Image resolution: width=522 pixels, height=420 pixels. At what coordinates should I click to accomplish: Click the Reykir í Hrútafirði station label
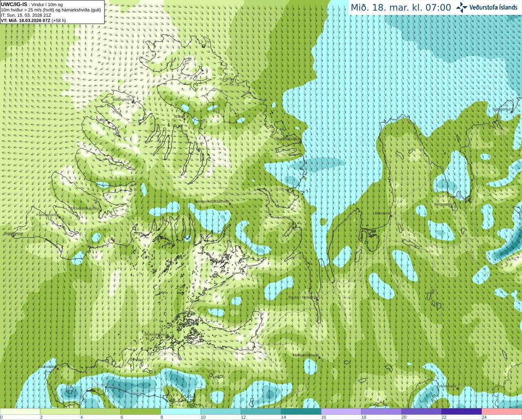point(302,297)
